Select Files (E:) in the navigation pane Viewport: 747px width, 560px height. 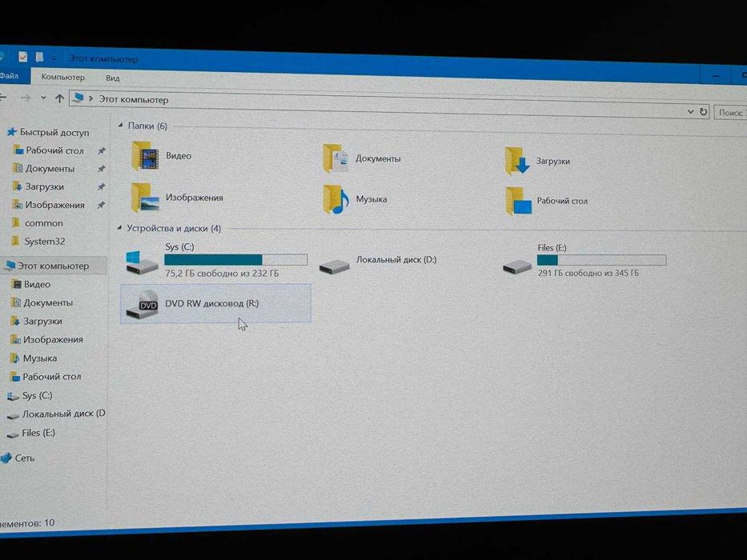(x=38, y=433)
